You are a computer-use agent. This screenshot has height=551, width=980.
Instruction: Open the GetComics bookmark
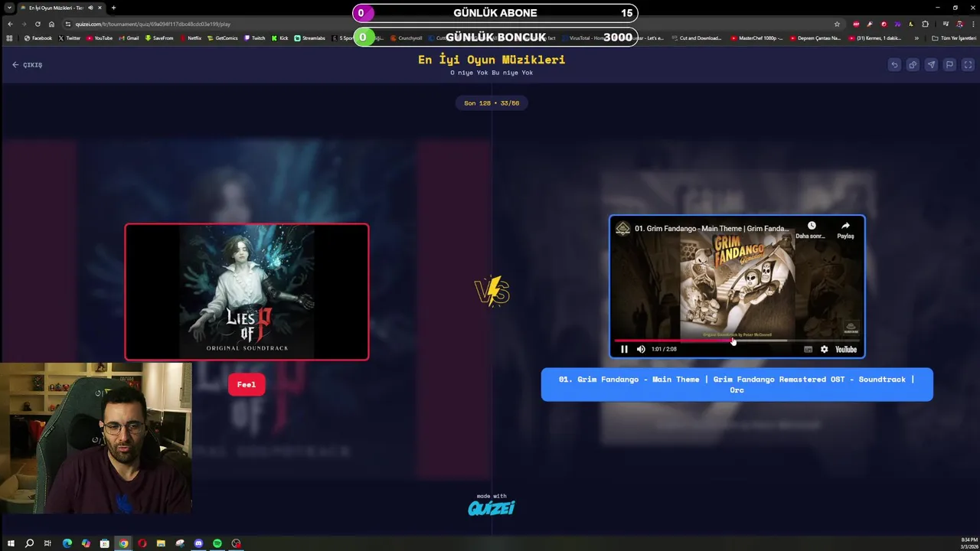[223, 38]
